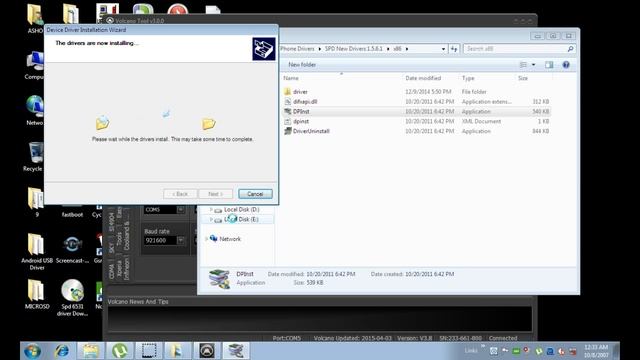The height and width of the screenshot is (360, 640).
Task: Open the Computer desktop icon
Action: [x=35, y=65]
